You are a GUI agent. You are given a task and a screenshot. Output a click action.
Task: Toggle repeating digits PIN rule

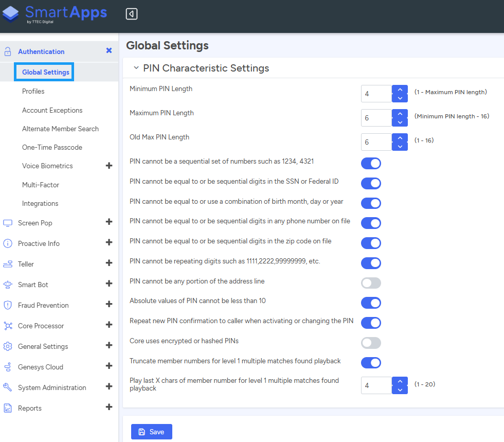point(371,263)
